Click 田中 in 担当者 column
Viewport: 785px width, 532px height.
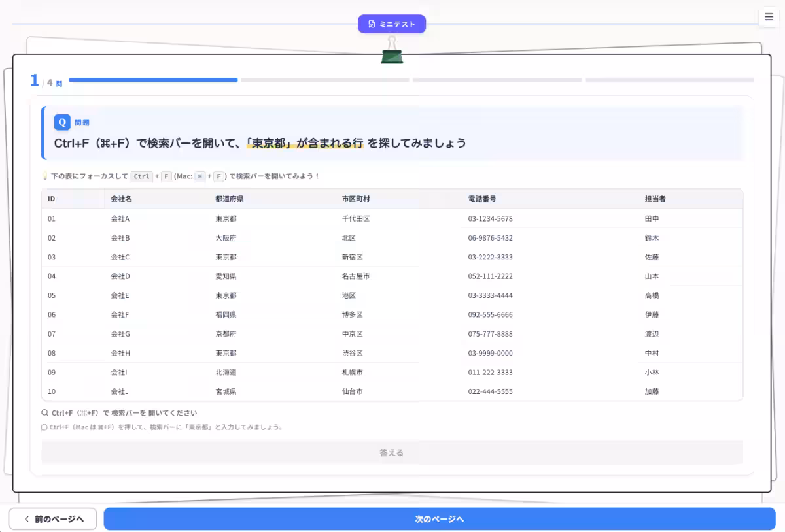pos(652,218)
